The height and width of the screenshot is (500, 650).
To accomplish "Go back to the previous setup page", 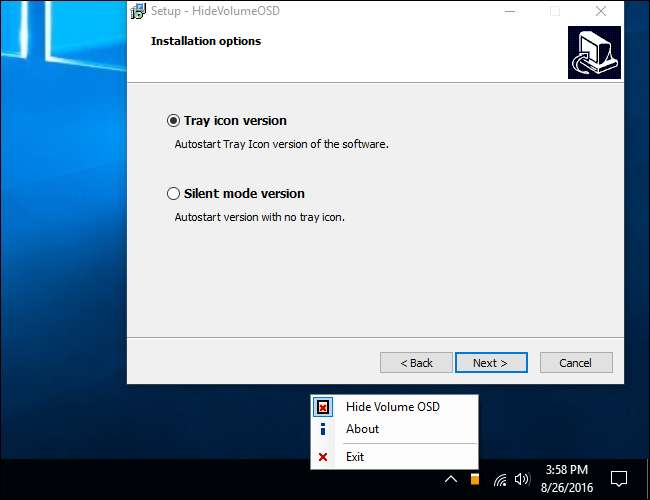I will [416, 363].
